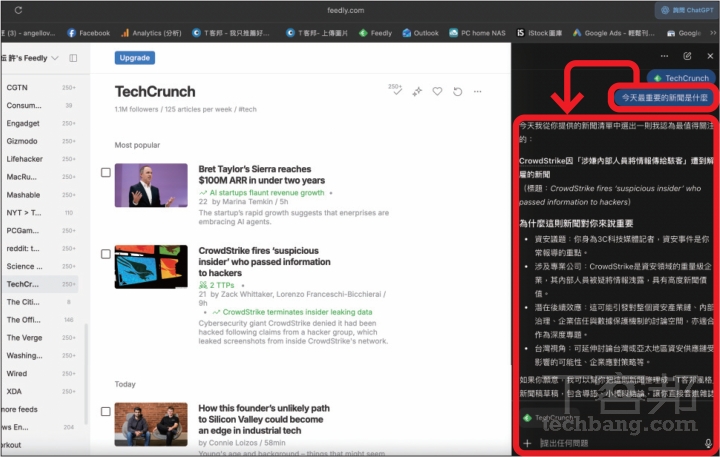Select the The Citi... feed in sidebar
This screenshot has height=457, width=720.
pyautogui.click(x=40, y=302)
